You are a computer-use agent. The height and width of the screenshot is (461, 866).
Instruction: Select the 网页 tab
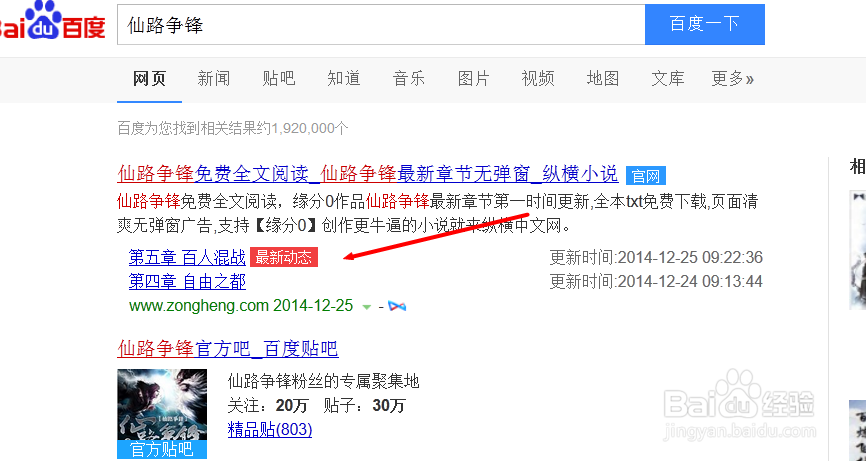pyautogui.click(x=150, y=78)
